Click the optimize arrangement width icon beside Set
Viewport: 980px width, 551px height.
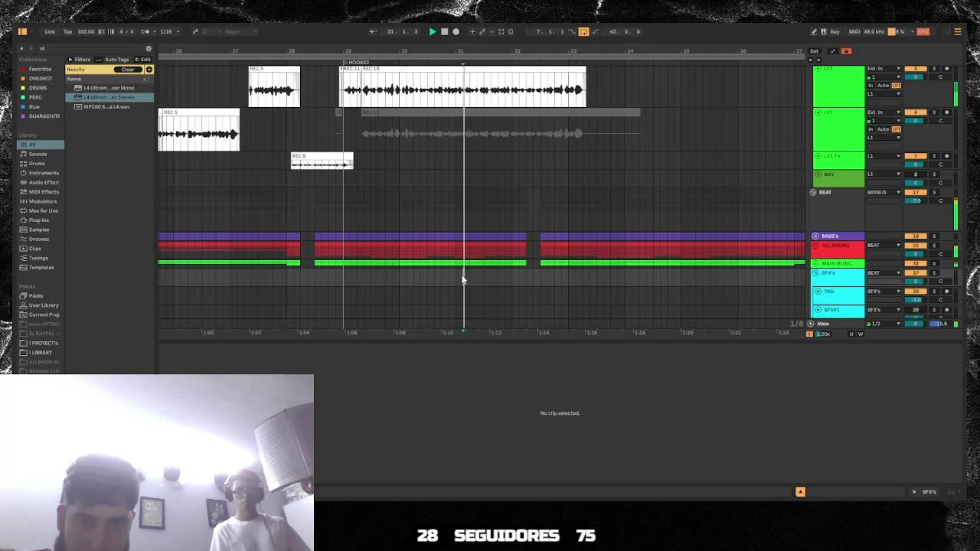click(x=832, y=51)
